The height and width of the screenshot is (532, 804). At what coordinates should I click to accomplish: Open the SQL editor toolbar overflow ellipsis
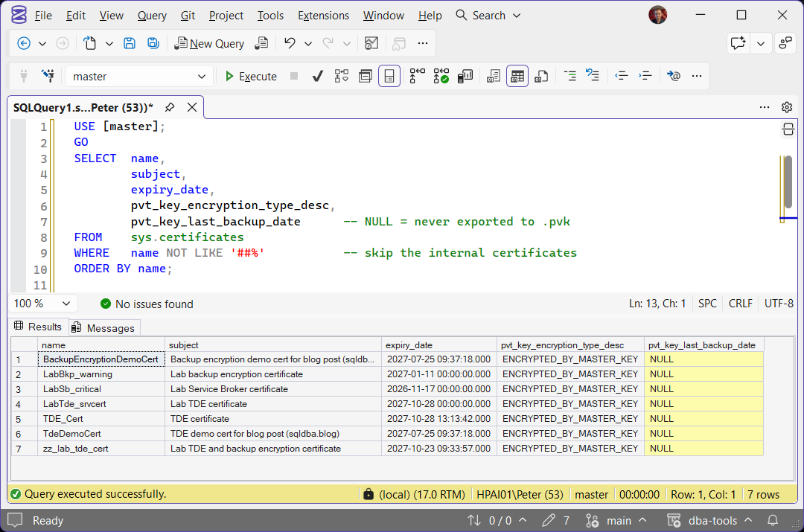pos(696,77)
